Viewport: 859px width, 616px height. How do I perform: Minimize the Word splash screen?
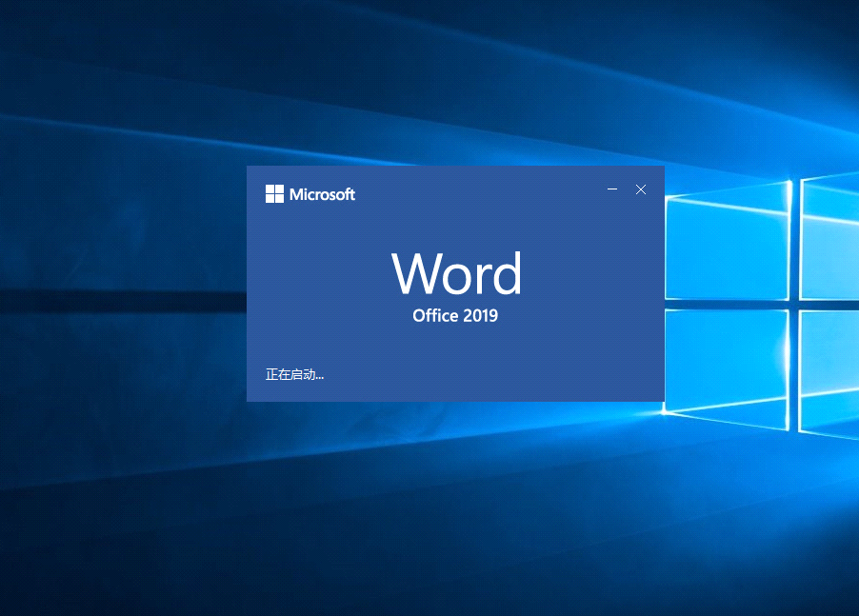click(x=612, y=189)
